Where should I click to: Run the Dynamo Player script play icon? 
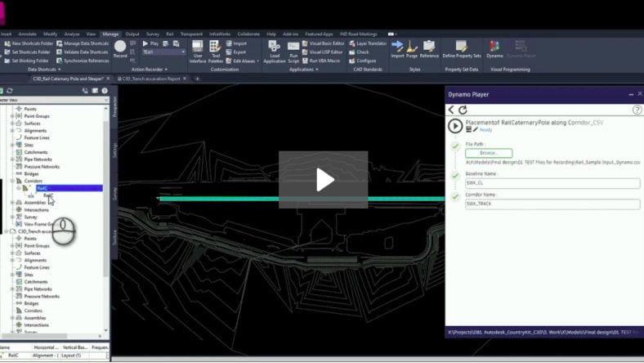455,125
